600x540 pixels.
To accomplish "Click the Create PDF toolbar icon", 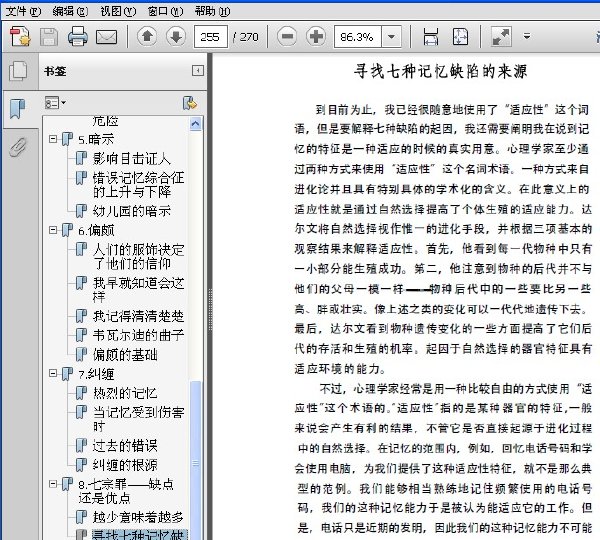I will pos(20,37).
